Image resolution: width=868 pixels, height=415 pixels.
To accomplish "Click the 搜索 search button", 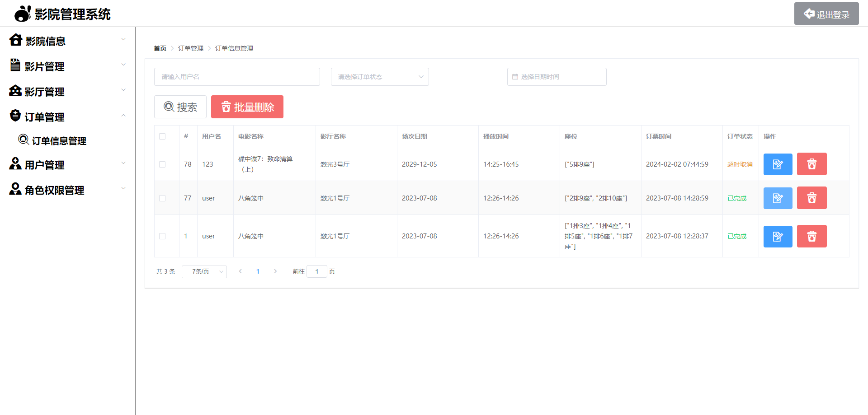I will (180, 107).
